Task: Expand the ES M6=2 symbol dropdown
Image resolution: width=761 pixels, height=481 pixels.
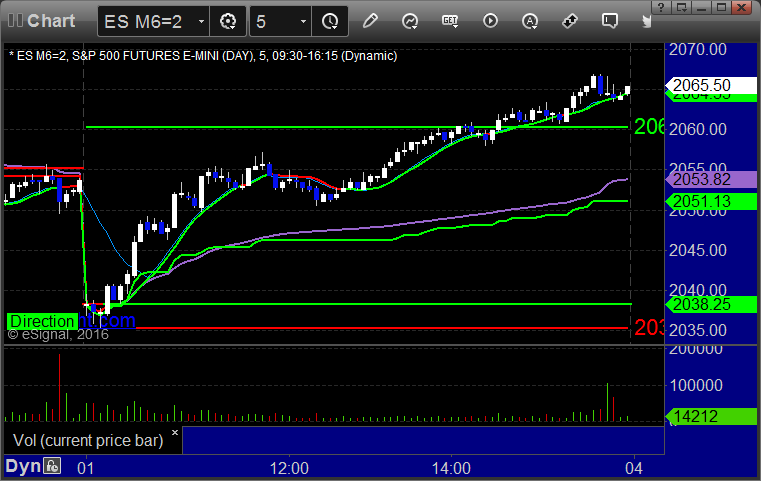Action: click(201, 21)
